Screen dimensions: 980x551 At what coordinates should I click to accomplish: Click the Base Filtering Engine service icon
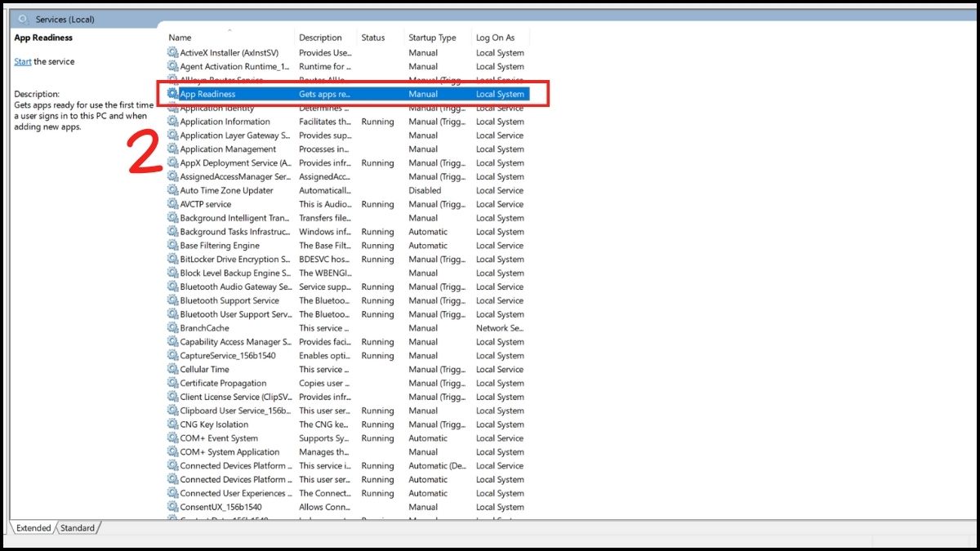pos(171,245)
